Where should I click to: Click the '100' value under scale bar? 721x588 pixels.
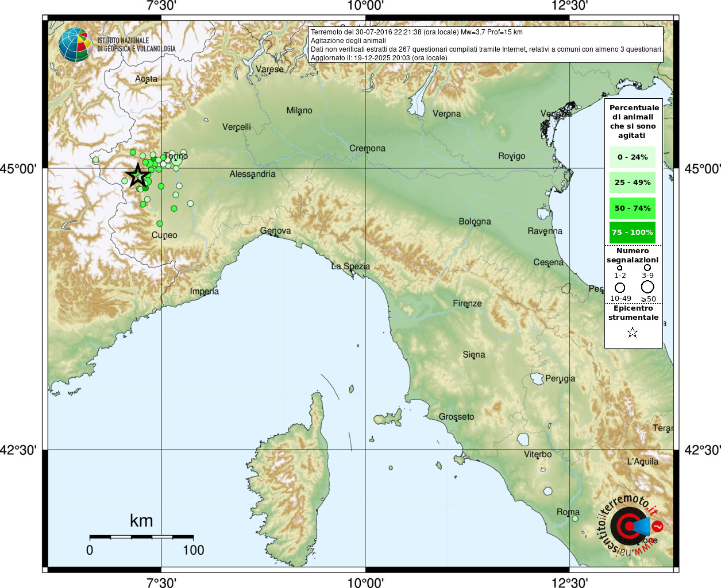pos(193,550)
